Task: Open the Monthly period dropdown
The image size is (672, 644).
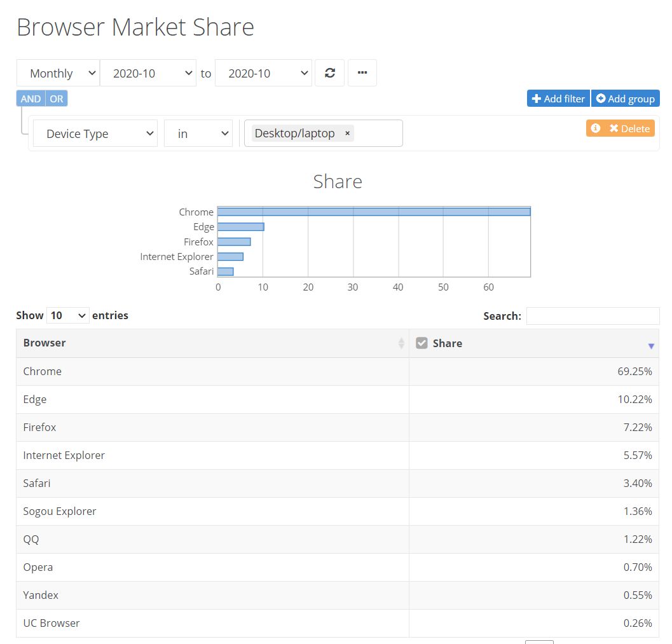Action: tap(57, 72)
